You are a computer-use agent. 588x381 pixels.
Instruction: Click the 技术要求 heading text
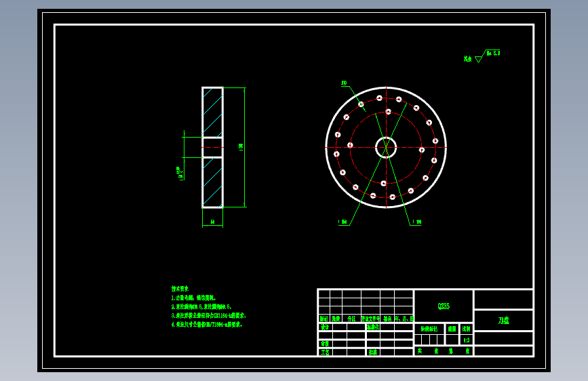click(180, 289)
